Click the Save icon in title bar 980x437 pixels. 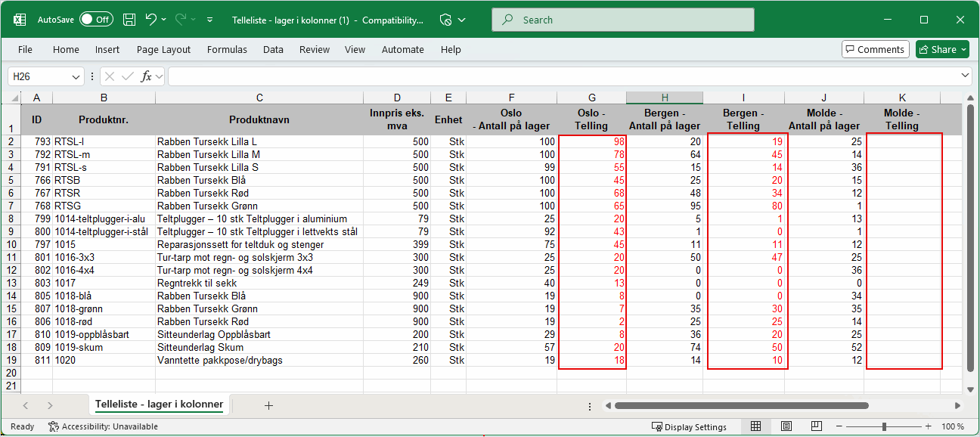[x=129, y=20]
